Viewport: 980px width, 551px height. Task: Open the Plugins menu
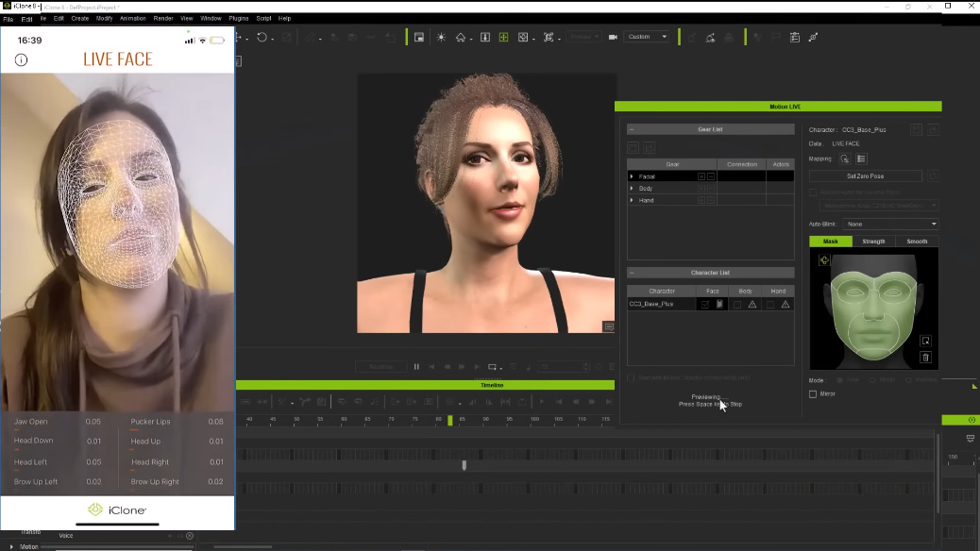[x=239, y=19]
